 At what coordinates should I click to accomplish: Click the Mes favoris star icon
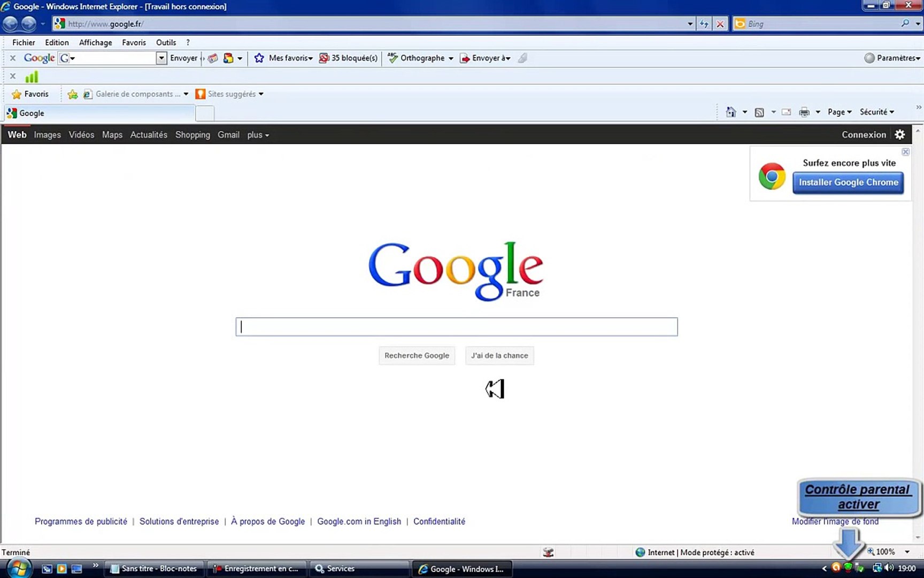click(259, 58)
